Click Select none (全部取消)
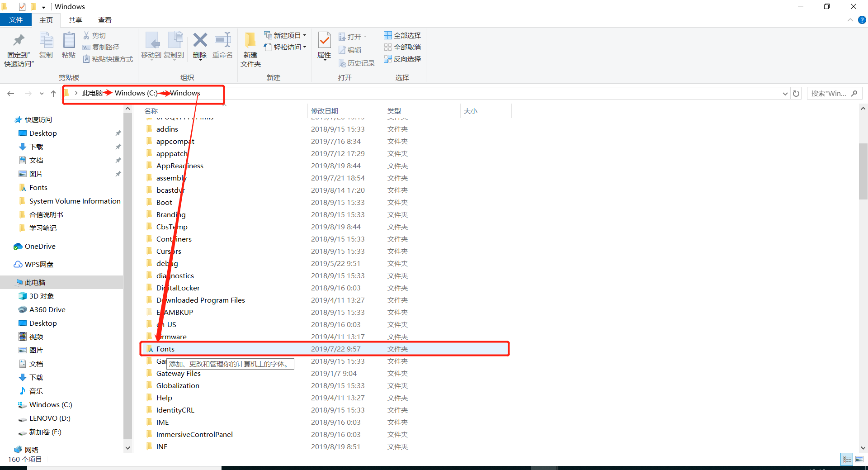The width and height of the screenshot is (868, 470). point(402,47)
